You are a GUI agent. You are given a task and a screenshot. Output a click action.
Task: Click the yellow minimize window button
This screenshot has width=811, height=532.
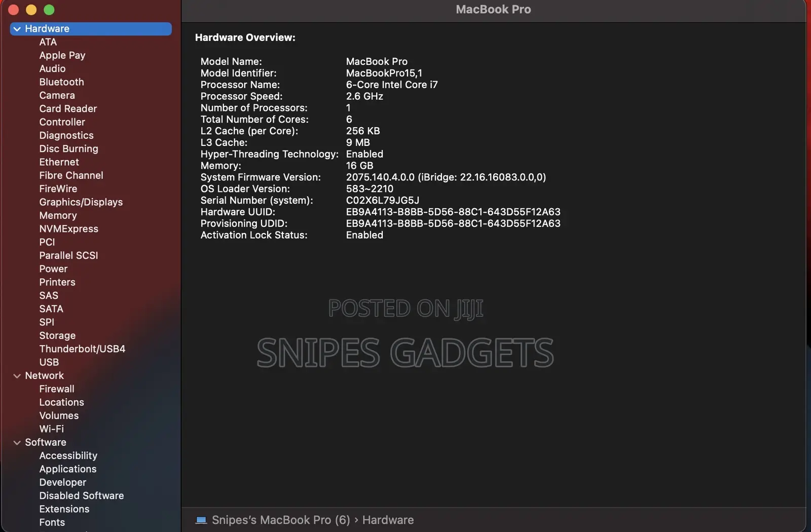point(31,10)
